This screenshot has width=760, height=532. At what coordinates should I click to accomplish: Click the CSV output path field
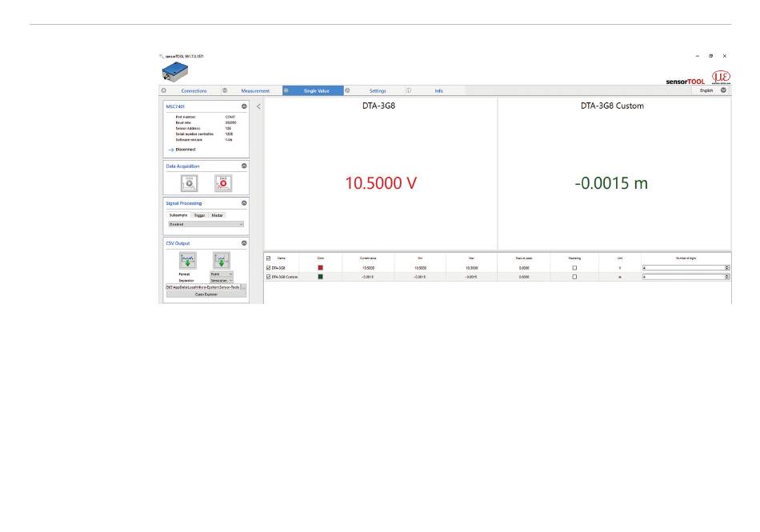pos(203,287)
